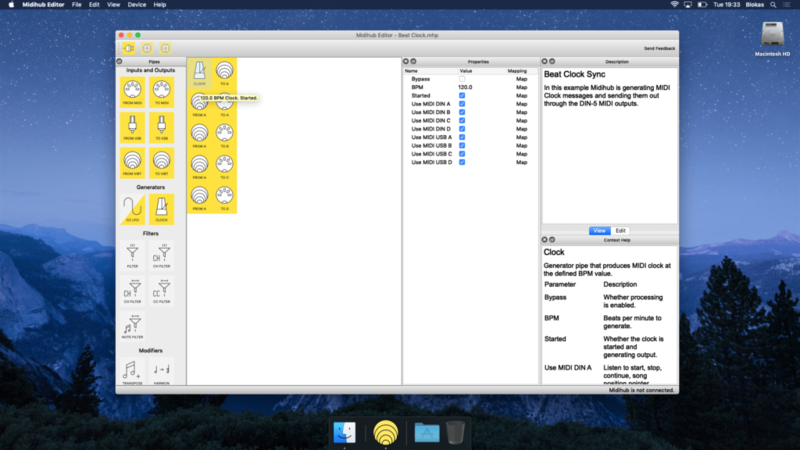Open the View menu in menu bar
Viewport: 800px width, 450px height.
pos(112,5)
